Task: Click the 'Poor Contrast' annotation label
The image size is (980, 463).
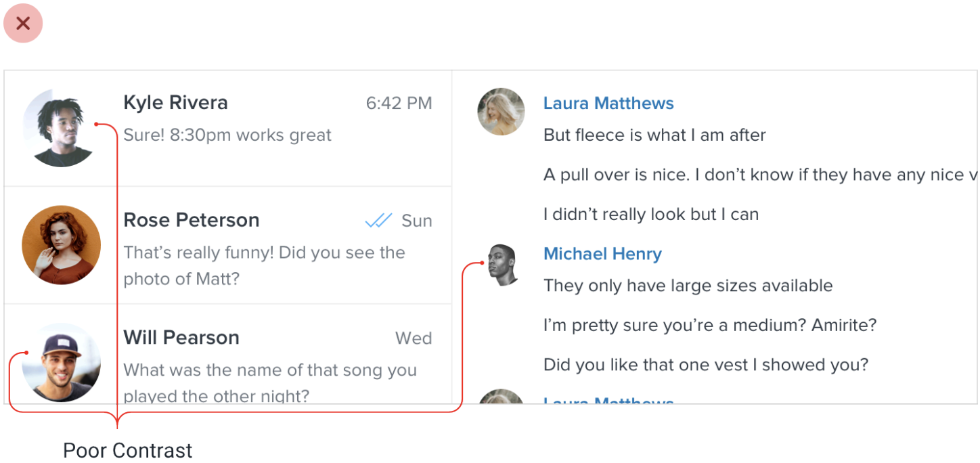Action: click(127, 450)
